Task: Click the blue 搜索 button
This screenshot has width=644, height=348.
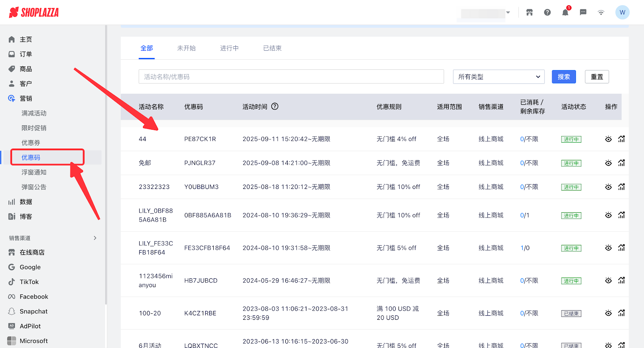Action: point(563,77)
